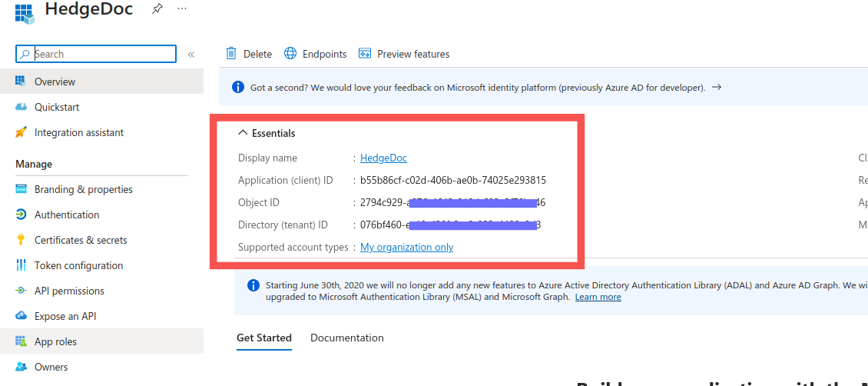
Task: Open API permissions in sidebar
Action: tap(69, 291)
